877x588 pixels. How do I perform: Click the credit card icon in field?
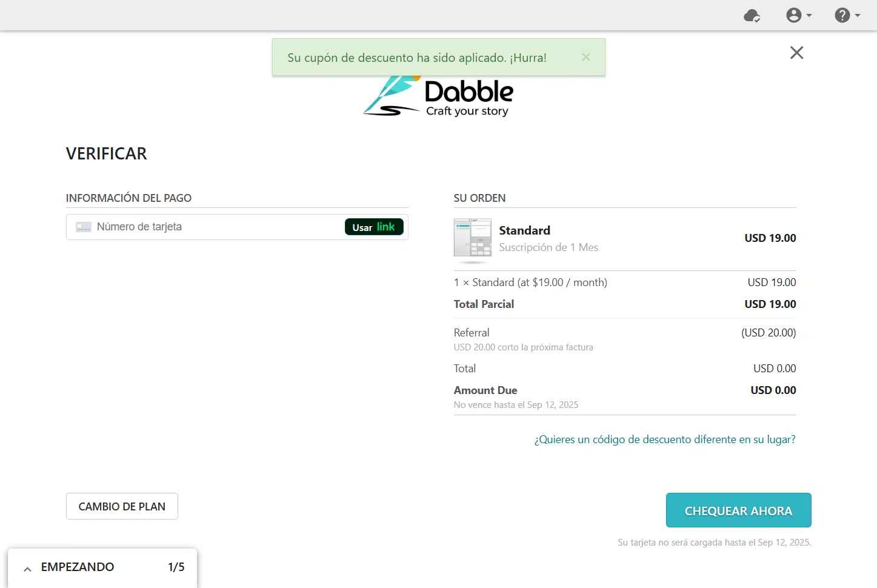pyautogui.click(x=84, y=227)
